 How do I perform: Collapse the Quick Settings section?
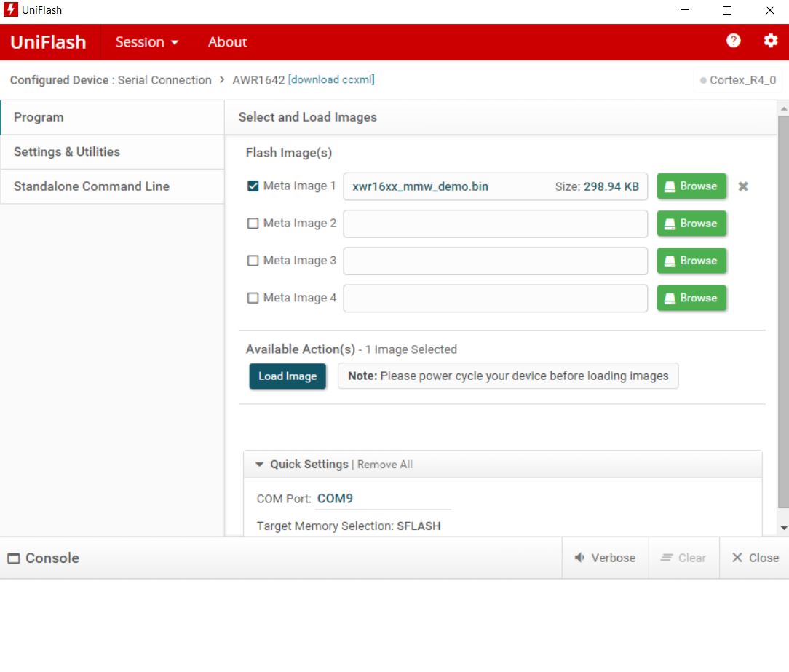[x=259, y=464]
